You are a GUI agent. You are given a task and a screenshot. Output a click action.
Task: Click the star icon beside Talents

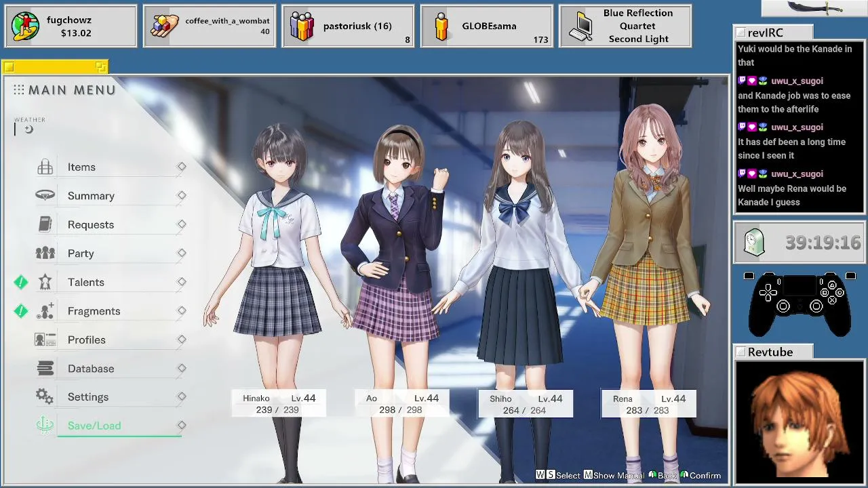[x=45, y=282]
